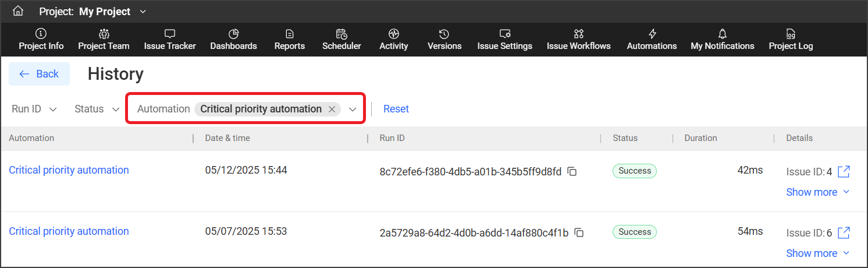Click the Reset filters link
The image size is (868, 268).
click(396, 109)
